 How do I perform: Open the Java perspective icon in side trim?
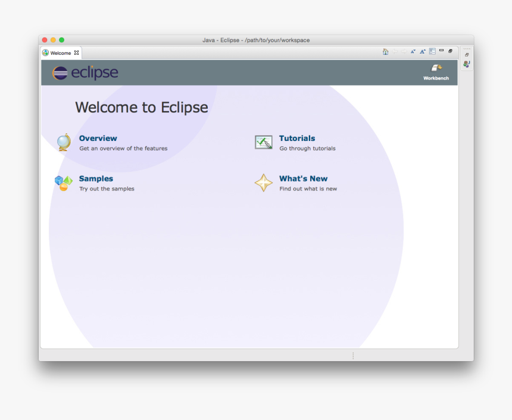click(467, 64)
